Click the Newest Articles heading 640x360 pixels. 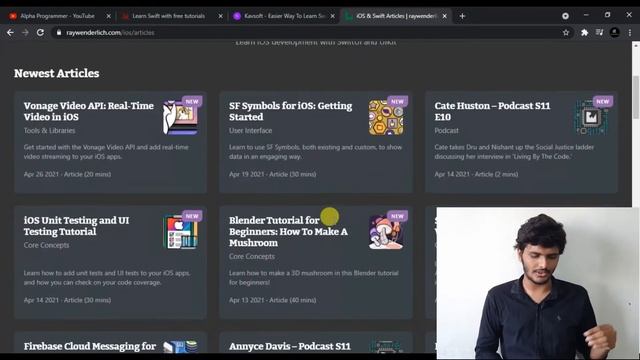coord(57,73)
